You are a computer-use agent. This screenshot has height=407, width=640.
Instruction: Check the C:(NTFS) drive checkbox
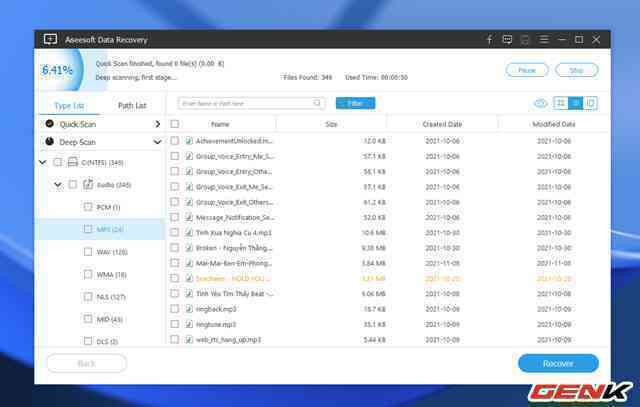[58, 162]
